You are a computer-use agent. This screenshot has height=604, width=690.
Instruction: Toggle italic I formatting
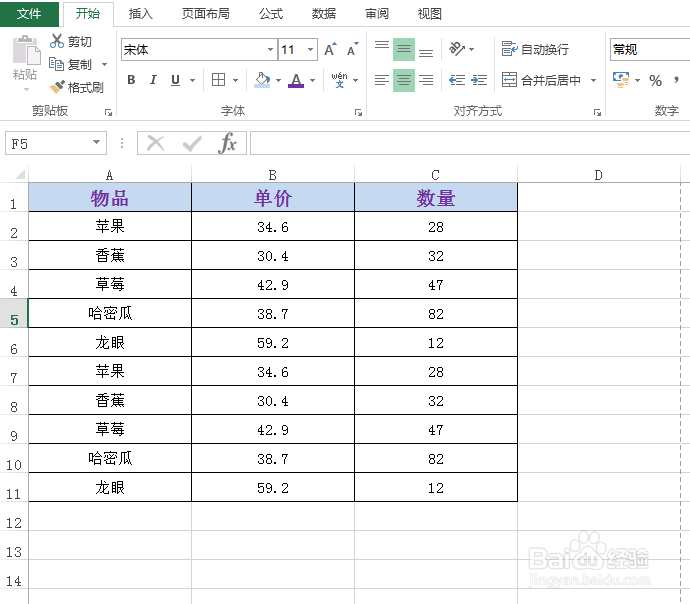point(153,80)
